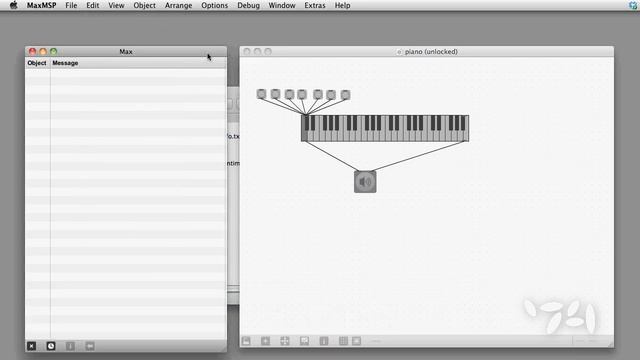Open the inspector icon in piano toolbar
Viewport: 640px width, 360px height.
pos(324,341)
